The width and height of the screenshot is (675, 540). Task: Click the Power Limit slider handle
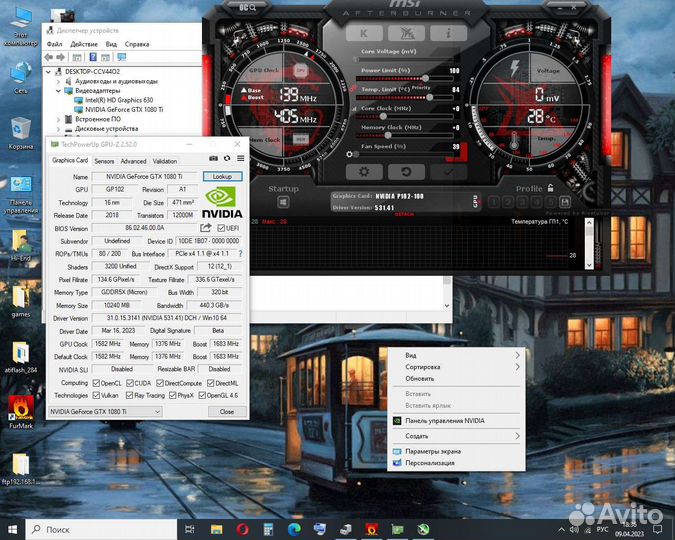coord(425,78)
